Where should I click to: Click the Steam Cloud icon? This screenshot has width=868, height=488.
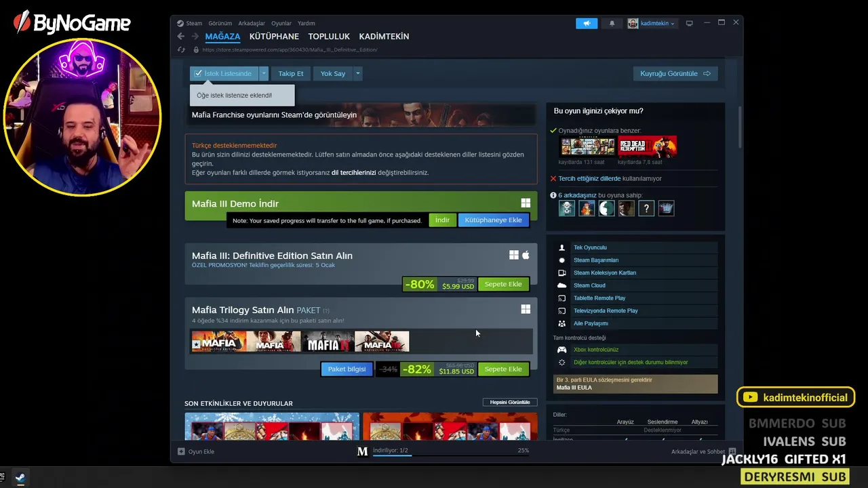pyautogui.click(x=561, y=285)
